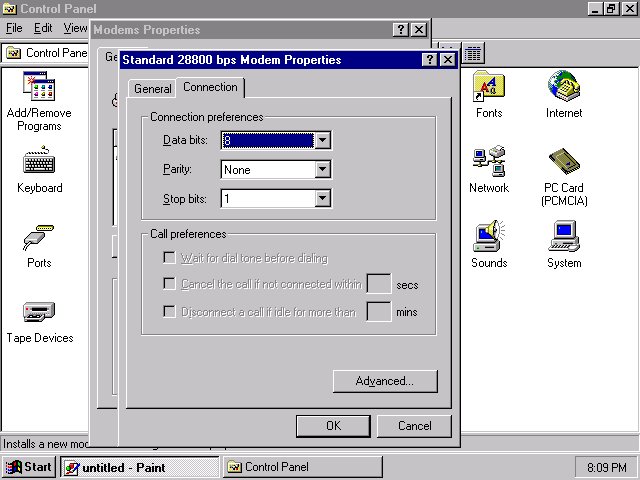
Task: Click the Control Panel title bar icon
Action: (x=9, y=9)
